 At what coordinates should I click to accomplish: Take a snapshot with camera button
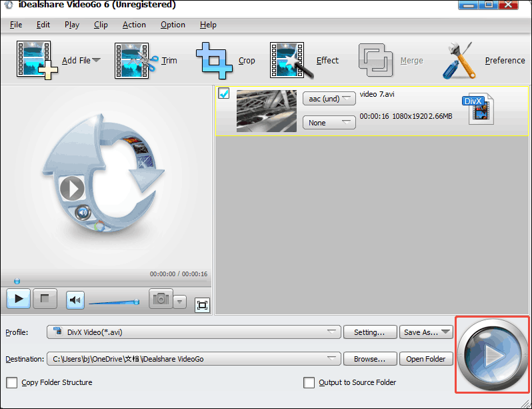pos(161,299)
